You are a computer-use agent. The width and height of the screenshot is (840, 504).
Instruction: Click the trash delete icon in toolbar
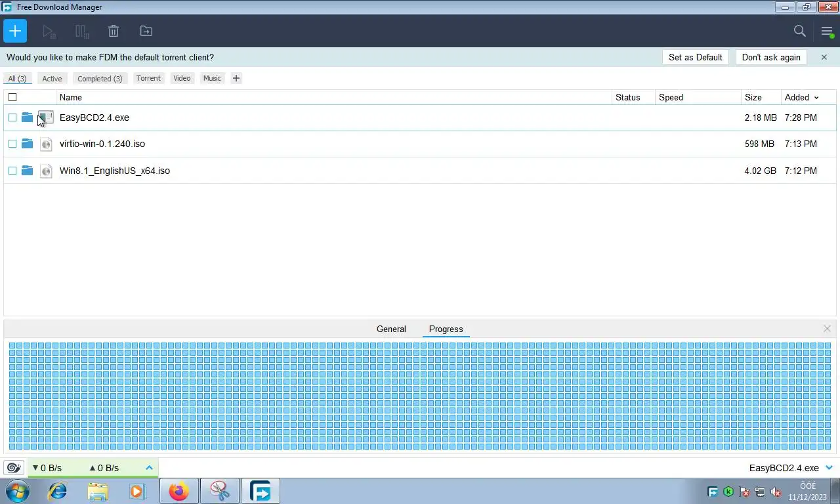[114, 31]
